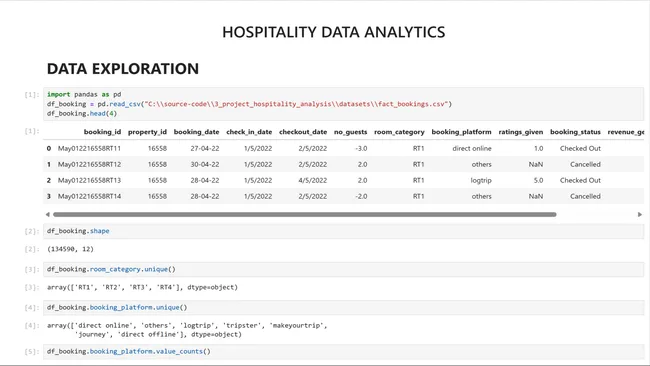
Task: Click the room_category.unique() code cell
Action: 343,269
